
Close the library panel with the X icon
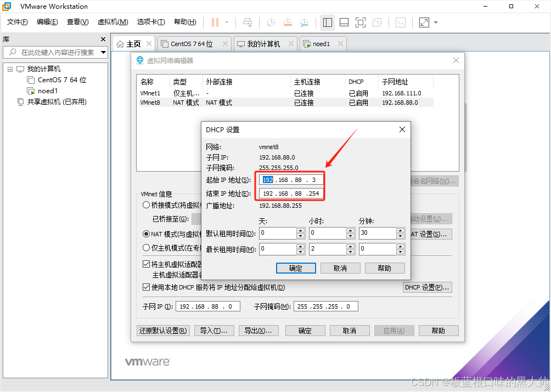tap(103, 39)
